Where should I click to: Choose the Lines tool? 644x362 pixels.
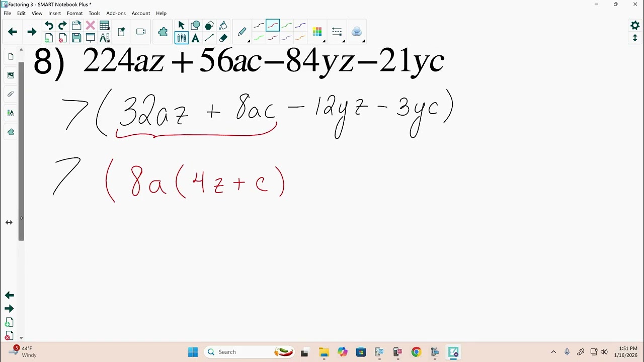pos(209,38)
